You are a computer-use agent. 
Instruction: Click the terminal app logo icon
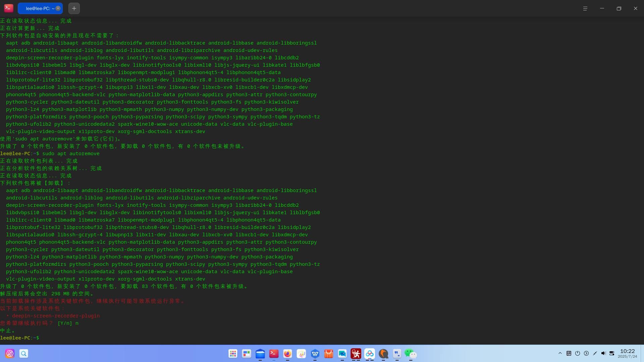9,8
